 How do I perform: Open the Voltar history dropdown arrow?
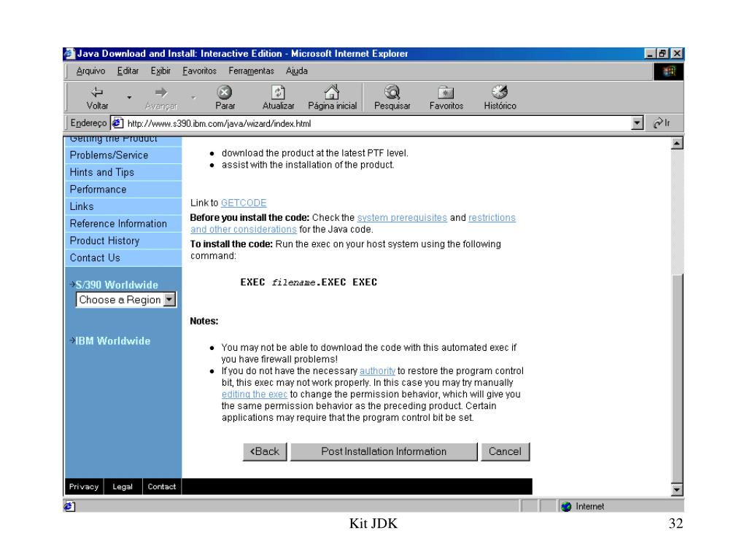[x=129, y=98]
